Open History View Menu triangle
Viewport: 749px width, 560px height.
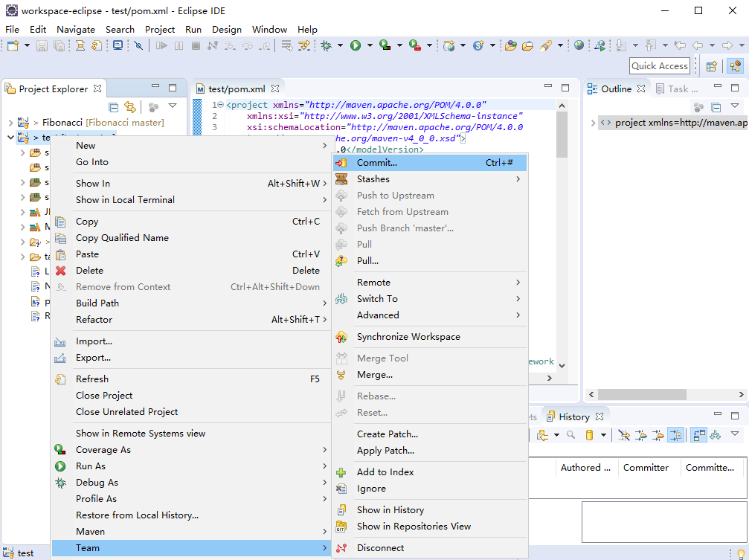coord(735,434)
